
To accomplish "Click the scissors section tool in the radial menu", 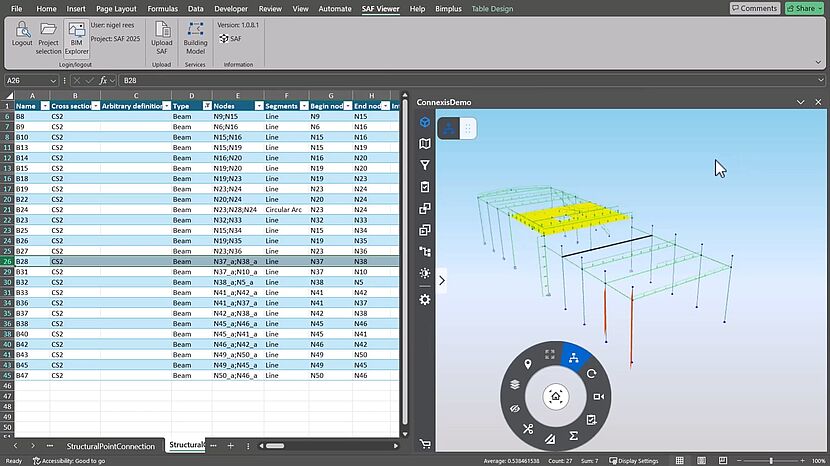I will pyautogui.click(x=527, y=428).
